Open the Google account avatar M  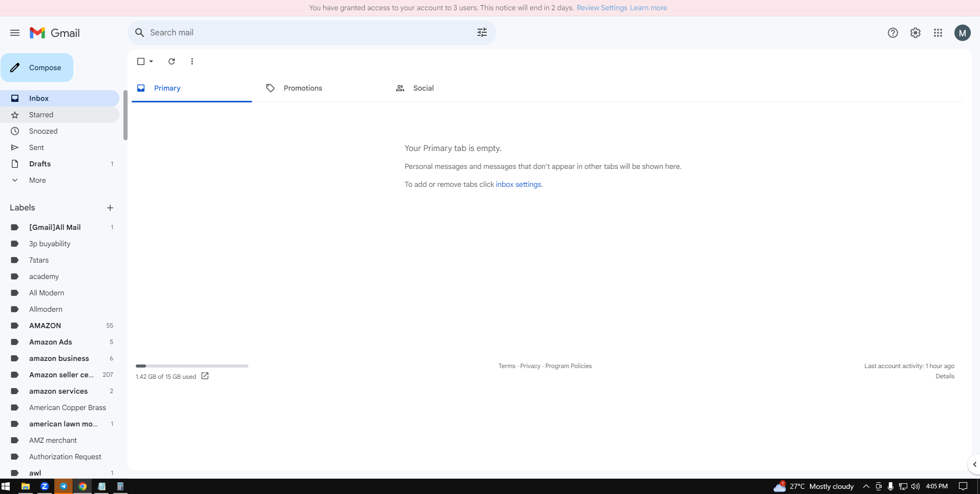tap(963, 33)
